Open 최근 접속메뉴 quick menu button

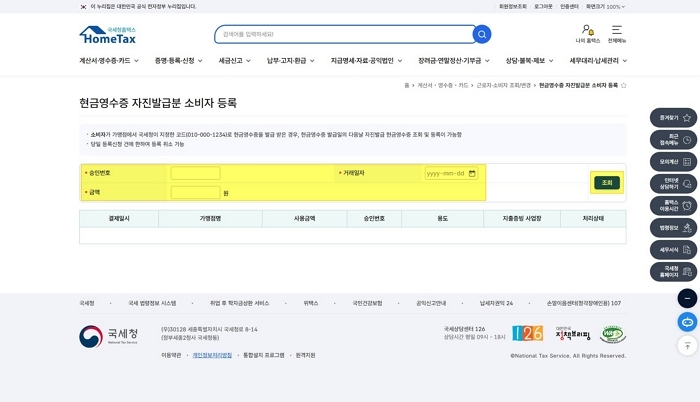coord(673,140)
